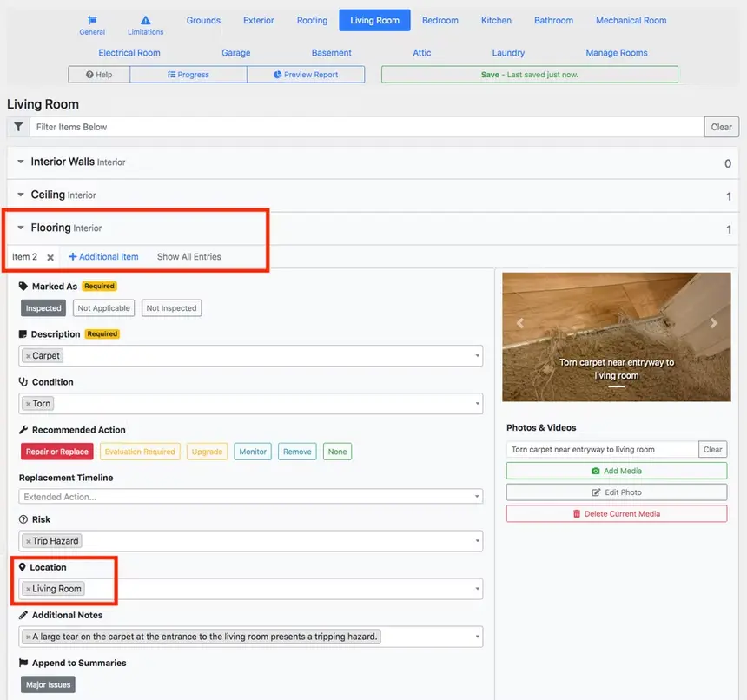Open the Progress view
Screen dimensions: 747x700
188,75
